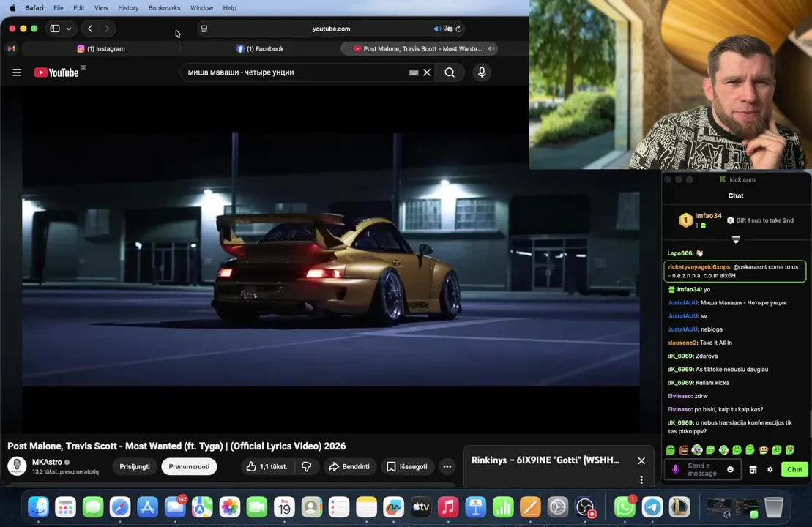Open the MKAstro channel name link
Screen dimensions: 812x527
click(47, 462)
